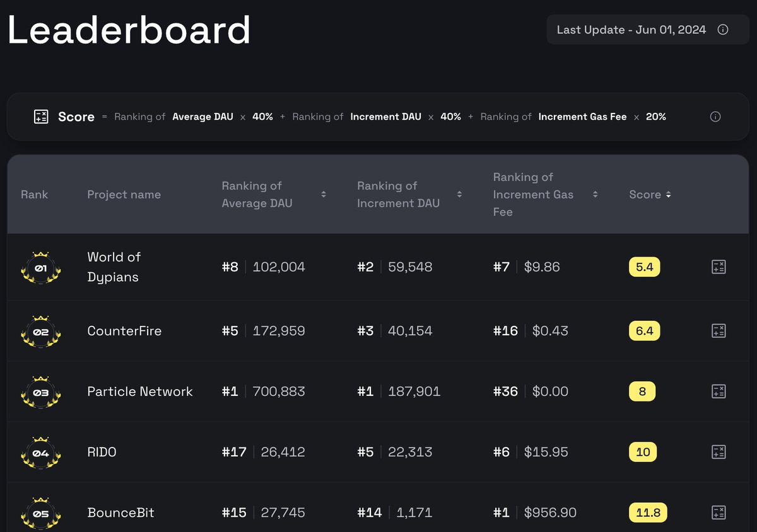The width and height of the screenshot is (757, 532).
Task: Click the 6.4 score badge
Action: (x=645, y=331)
